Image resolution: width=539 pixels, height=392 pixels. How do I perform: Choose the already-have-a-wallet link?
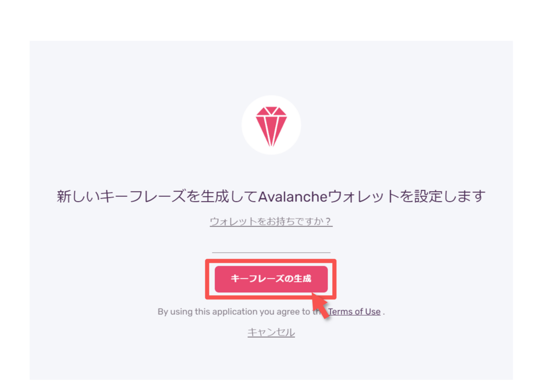click(x=271, y=221)
